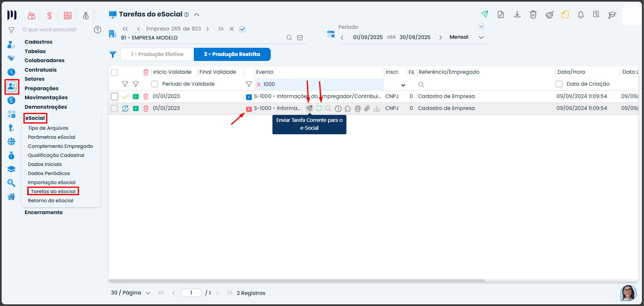
Task: Open the document icon in top toolbar
Action: 501,14
